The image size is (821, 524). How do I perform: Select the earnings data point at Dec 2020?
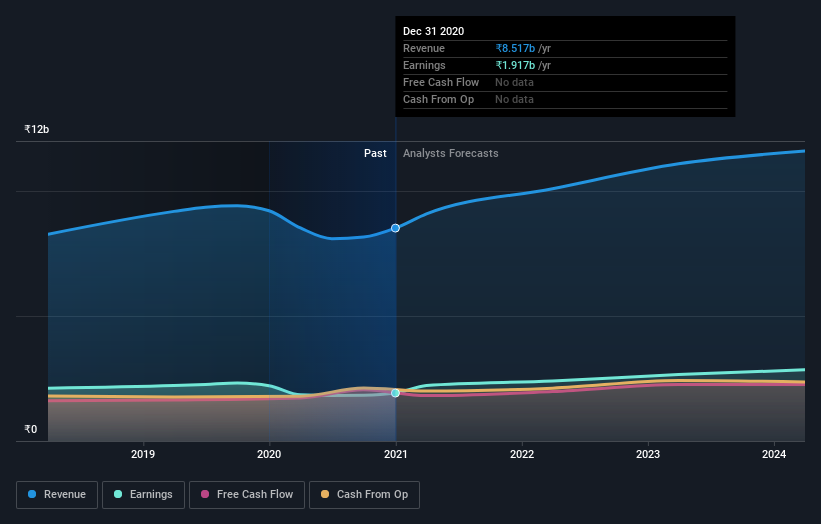[395, 393]
